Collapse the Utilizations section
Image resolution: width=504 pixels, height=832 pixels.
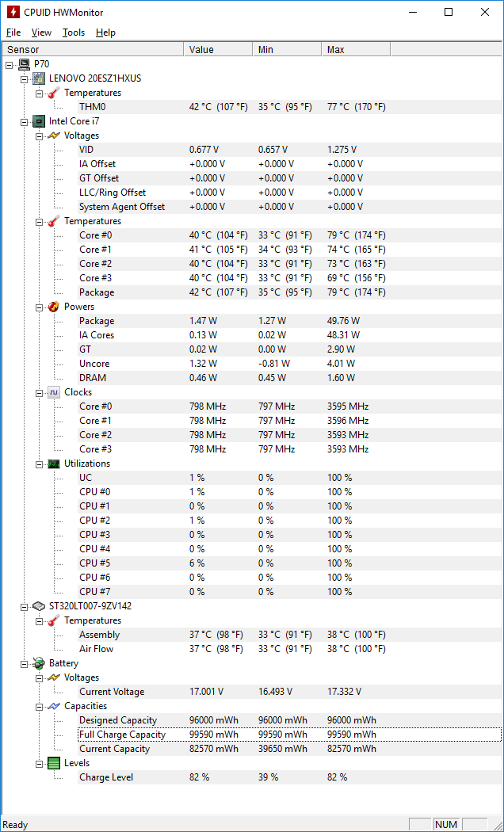coord(39,464)
